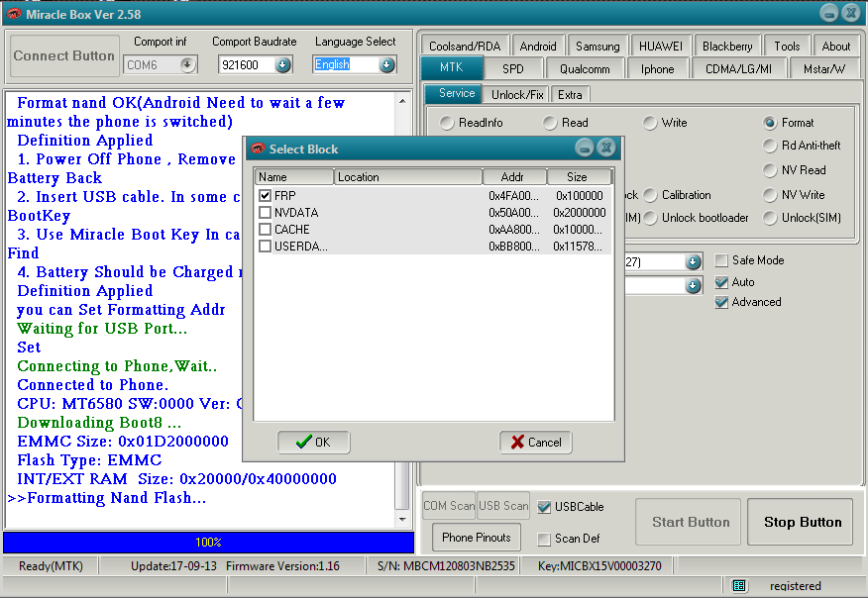The image size is (868, 598).
Task: Click the status bar grid icon beside registered
Action: 739,585
